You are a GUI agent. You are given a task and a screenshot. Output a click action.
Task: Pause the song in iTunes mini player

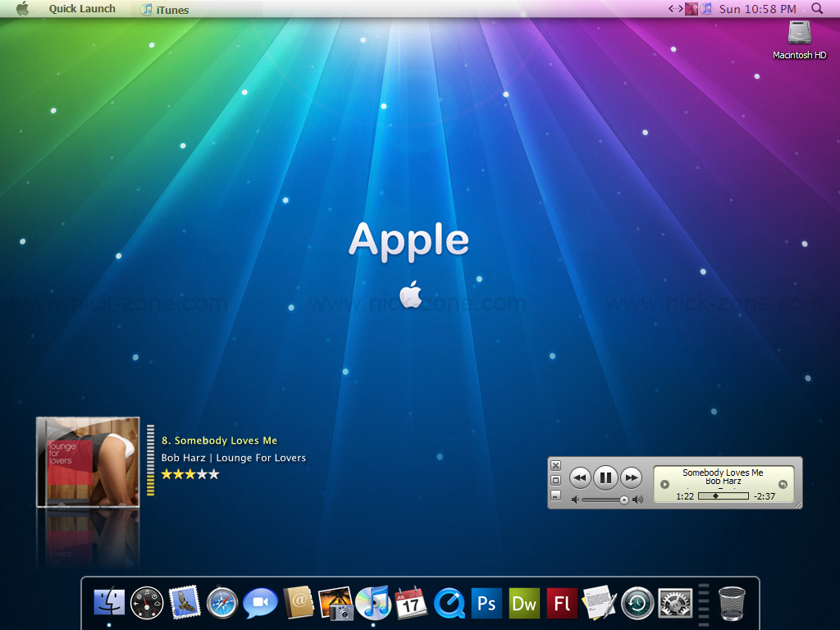tap(606, 477)
